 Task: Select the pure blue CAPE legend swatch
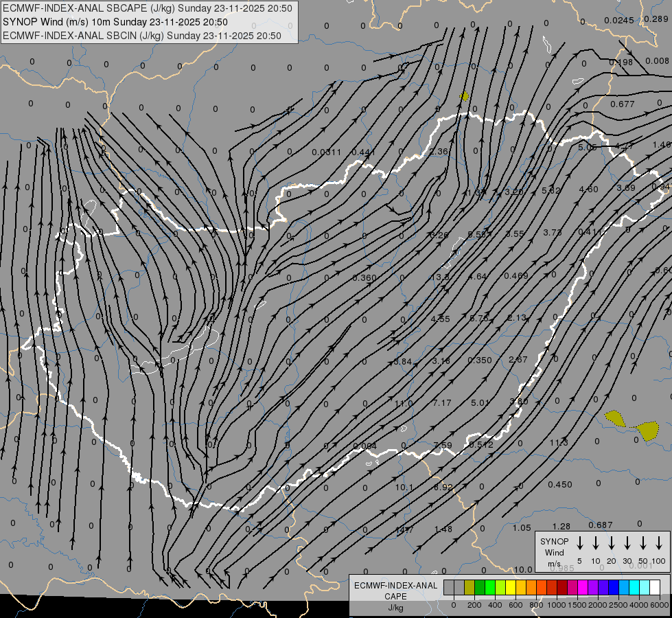click(x=613, y=588)
